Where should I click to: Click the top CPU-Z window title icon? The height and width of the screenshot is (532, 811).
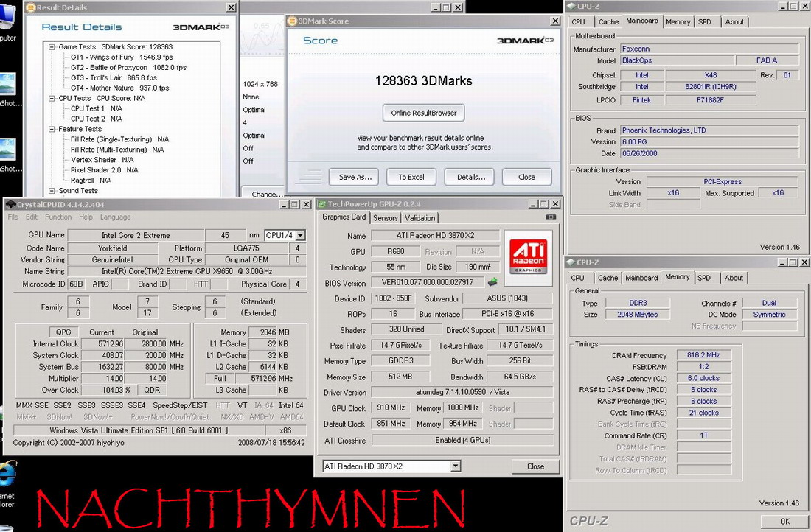click(x=571, y=6)
